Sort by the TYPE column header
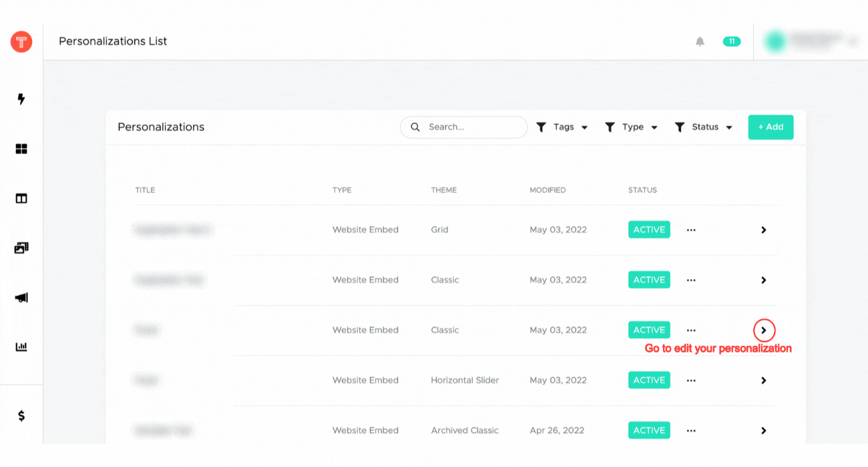 (x=342, y=190)
